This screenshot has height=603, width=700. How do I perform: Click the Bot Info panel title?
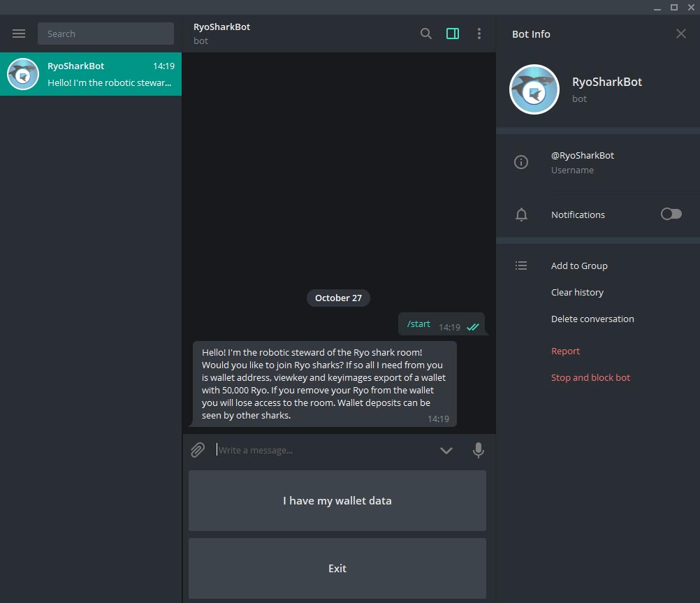click(x=531, y=34)
